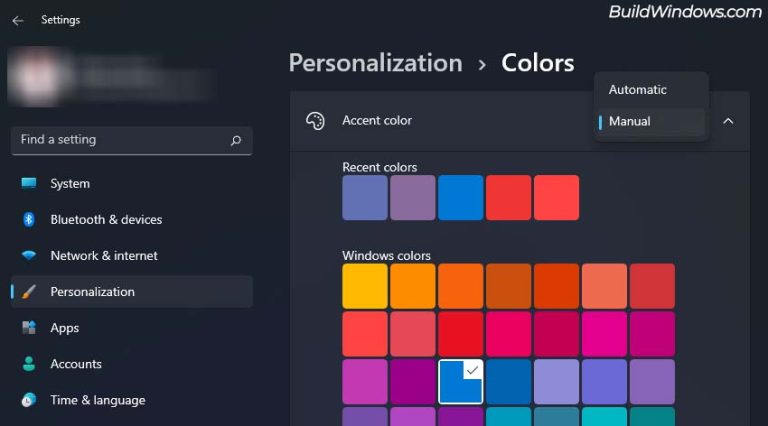Open the System settings page
Screen dimensions: 768x426
pyautogui.click(x=131, y=183)
